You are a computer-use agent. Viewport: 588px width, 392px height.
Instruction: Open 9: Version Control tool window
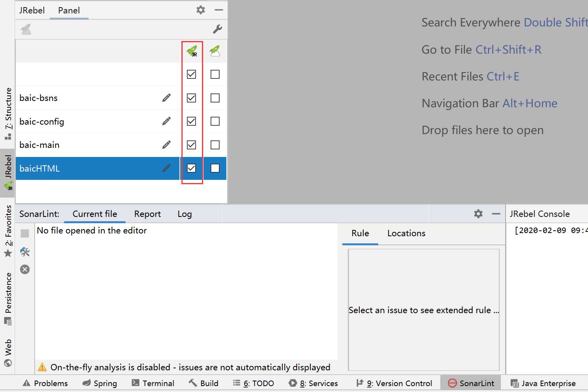pos(394,383)
